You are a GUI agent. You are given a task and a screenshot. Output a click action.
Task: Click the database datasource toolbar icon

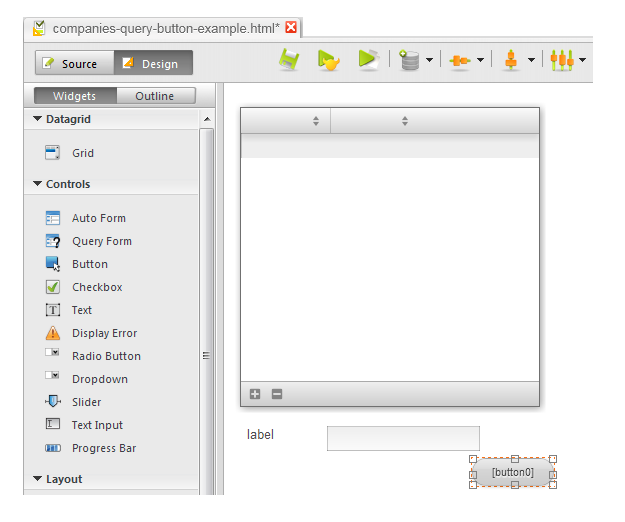click(409, 61)
